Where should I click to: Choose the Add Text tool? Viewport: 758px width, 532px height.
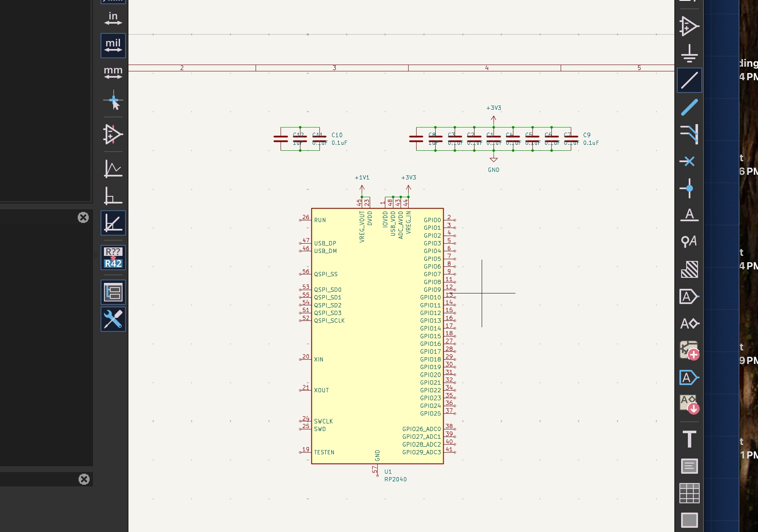pyautogui.click(x=689, y=439)
